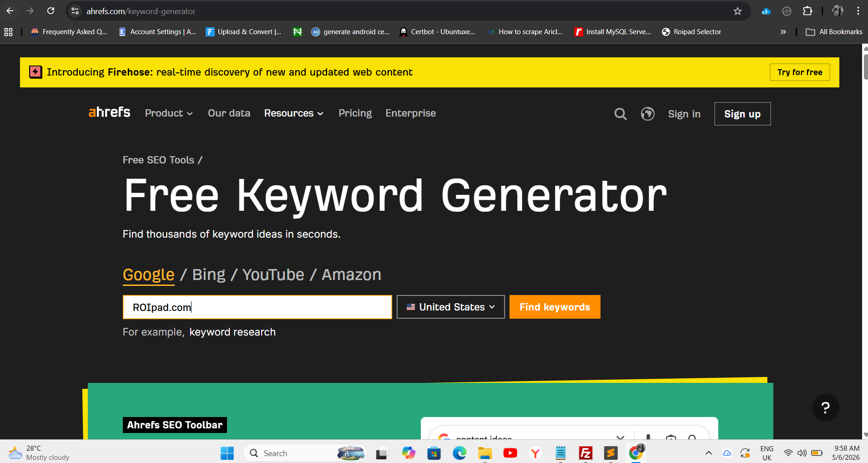Image resolution: width=868 pixels, height=463 pixels.
Task: Expand the Resources menu
Action: click(294, 113)
